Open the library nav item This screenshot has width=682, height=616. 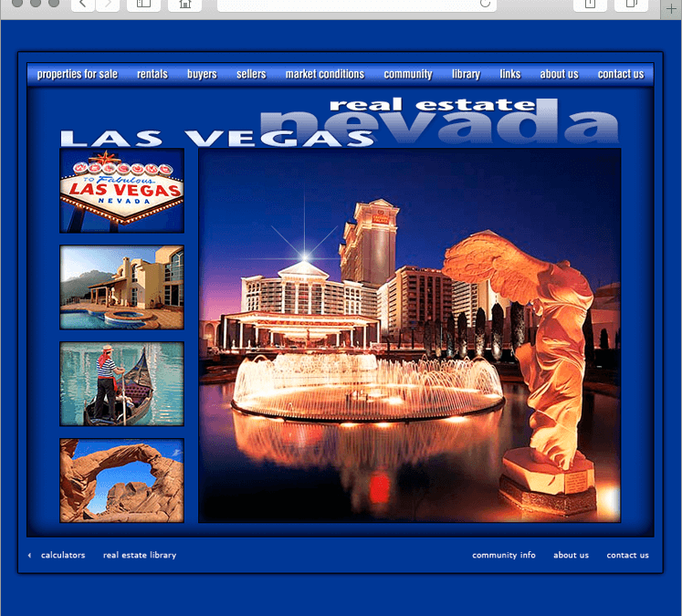[x=466, y=74]
